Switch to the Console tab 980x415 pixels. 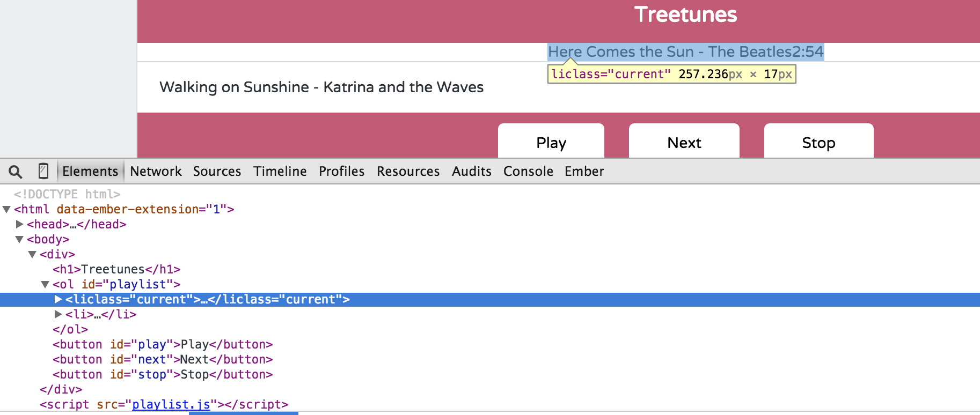point(528,172)
